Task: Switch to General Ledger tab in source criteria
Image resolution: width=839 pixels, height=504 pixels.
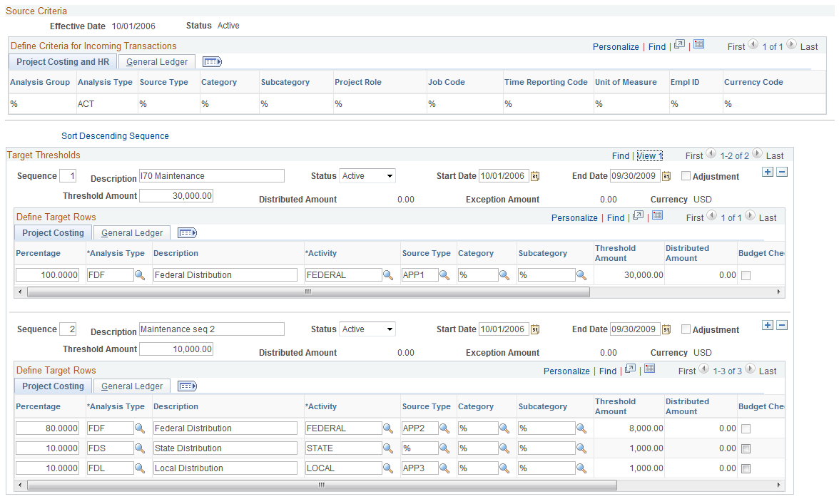Action: [x=157, y=62]
